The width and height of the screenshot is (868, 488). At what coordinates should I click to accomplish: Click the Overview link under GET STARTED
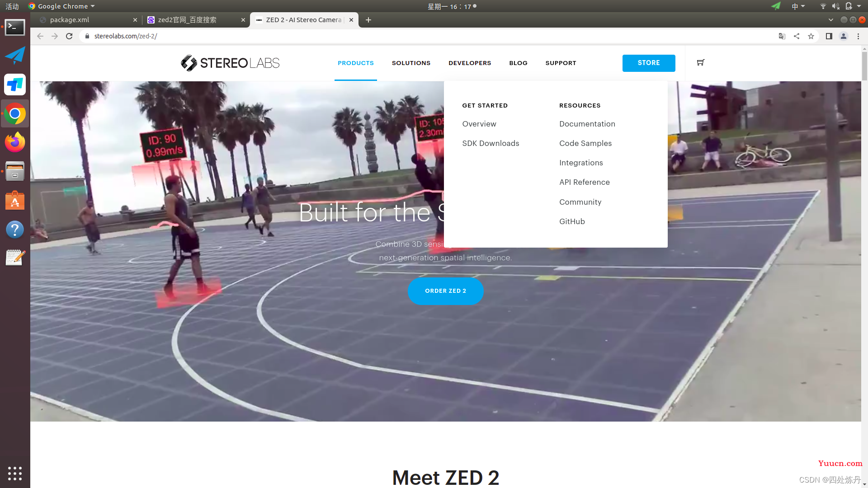click(479, 123)
